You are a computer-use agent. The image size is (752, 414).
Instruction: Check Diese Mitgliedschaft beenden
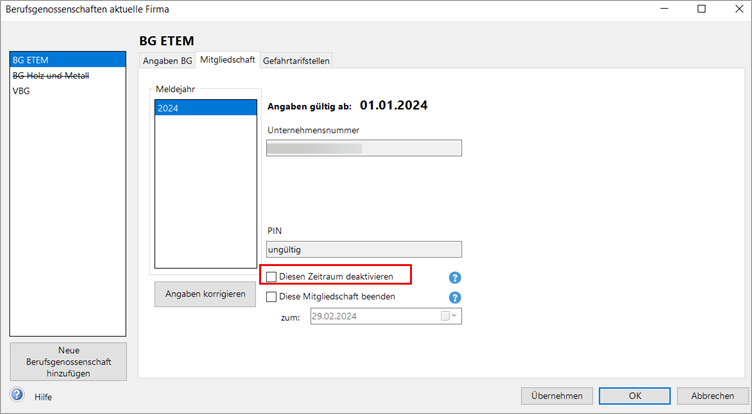[271, 297]
